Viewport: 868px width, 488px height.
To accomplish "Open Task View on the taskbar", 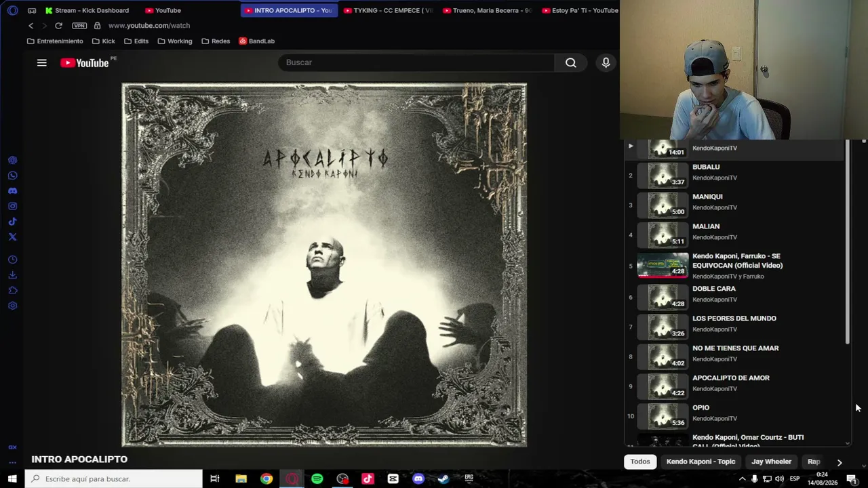I will point(215,479).
